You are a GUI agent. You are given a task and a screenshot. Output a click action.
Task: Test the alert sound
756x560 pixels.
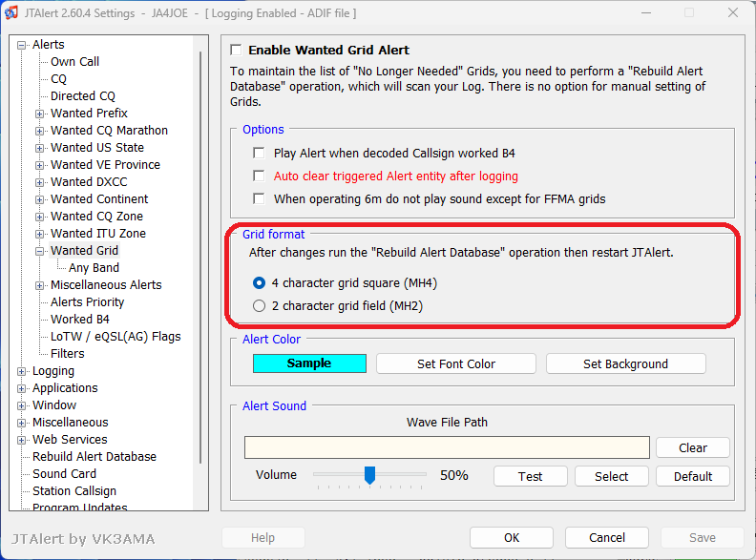tap(531, 476)
